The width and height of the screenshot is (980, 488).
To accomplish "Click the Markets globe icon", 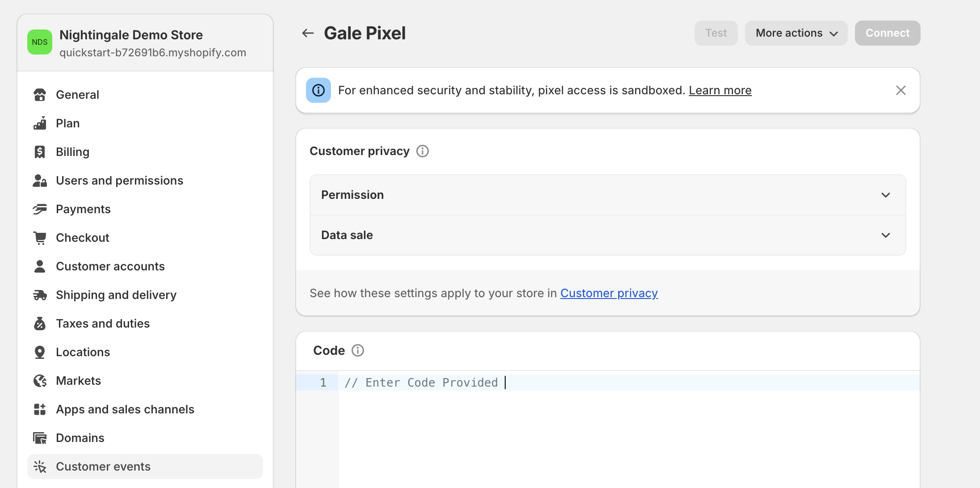I will point(40,381).
